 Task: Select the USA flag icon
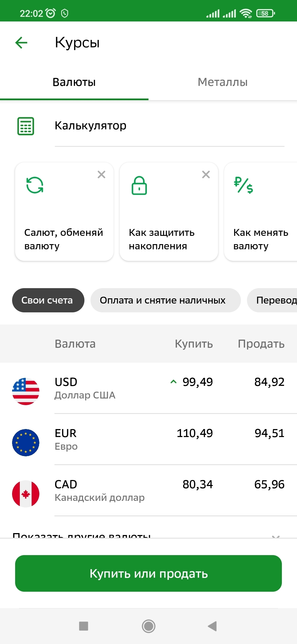coord(26,391)
